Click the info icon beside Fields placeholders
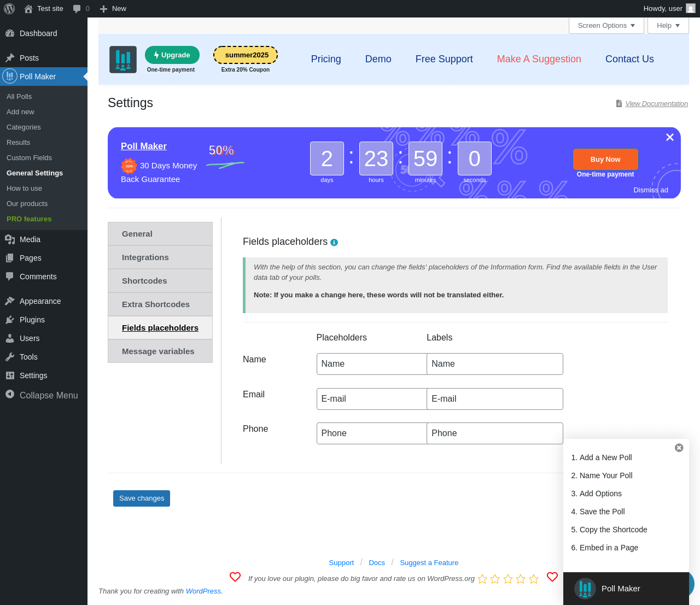This screenshot has width=700, height=605. pyautogui.click(x=334, y=242)
